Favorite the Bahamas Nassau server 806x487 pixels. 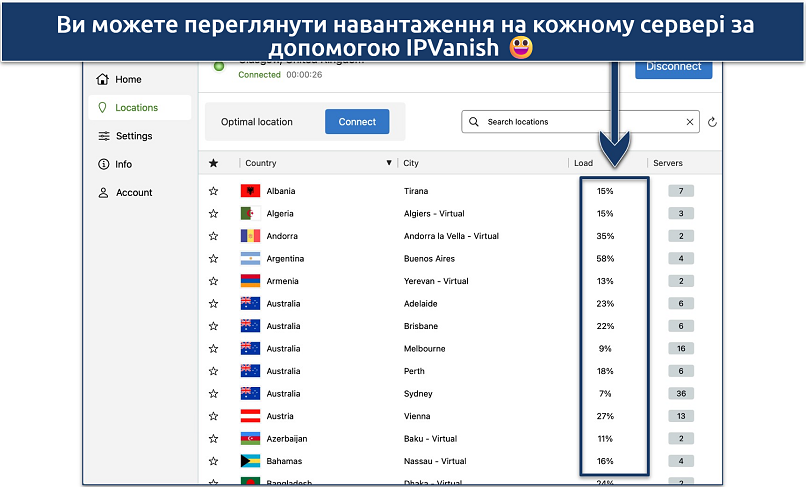click(x=213, y=461)
